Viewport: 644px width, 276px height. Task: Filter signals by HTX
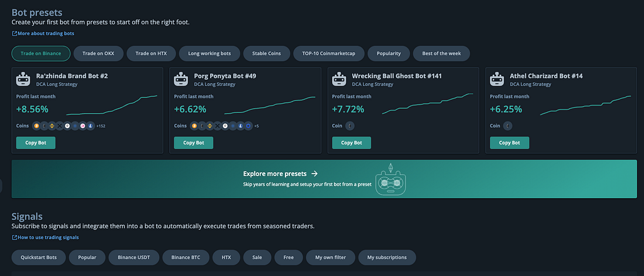tap(226, 258)
